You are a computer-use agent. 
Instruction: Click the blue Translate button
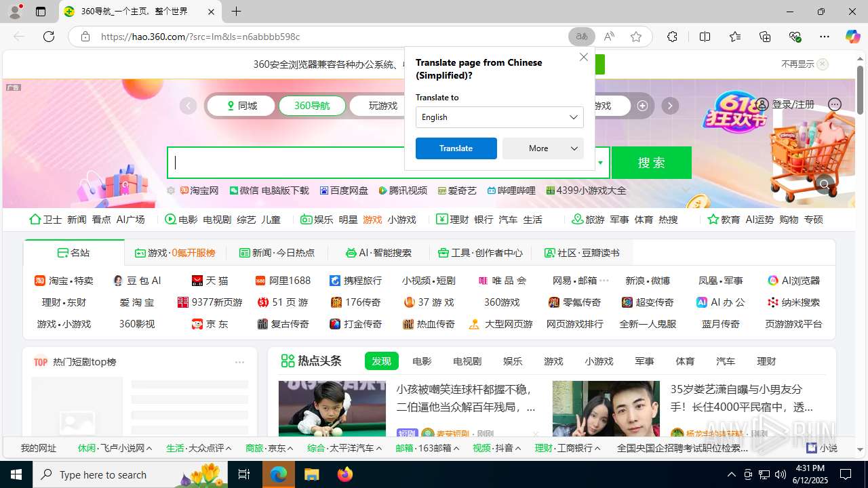456,148
